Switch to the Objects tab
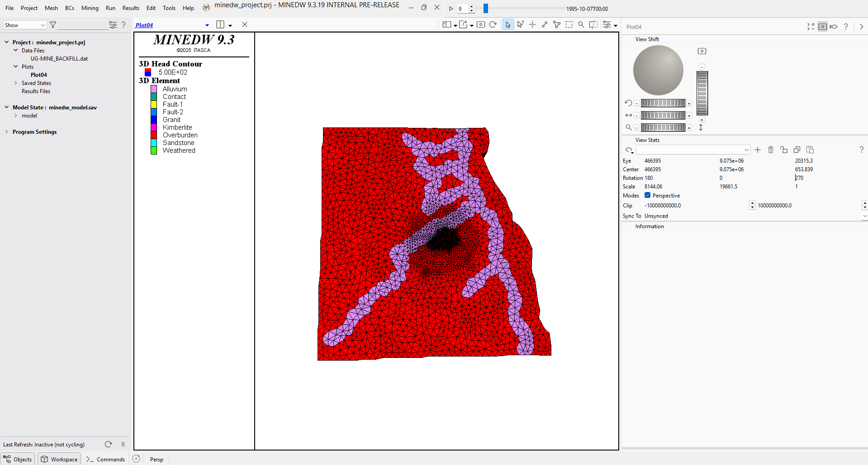This screenshot has height=465, width=868. click(x=18, y=459)
